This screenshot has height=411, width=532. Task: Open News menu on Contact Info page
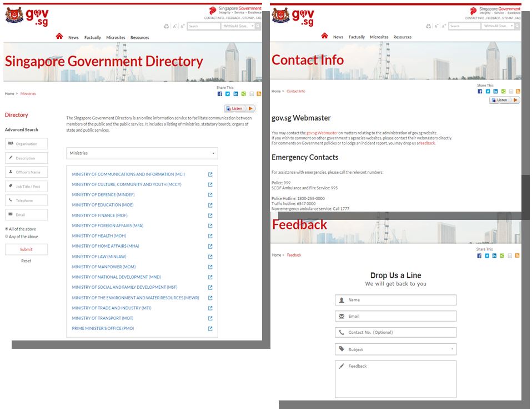pyautogui.click(x=338, y=37)
